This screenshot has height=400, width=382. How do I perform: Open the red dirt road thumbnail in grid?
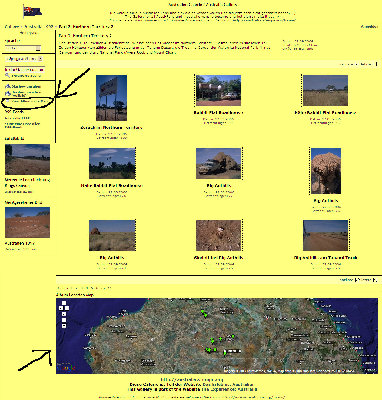pos(325,235)
